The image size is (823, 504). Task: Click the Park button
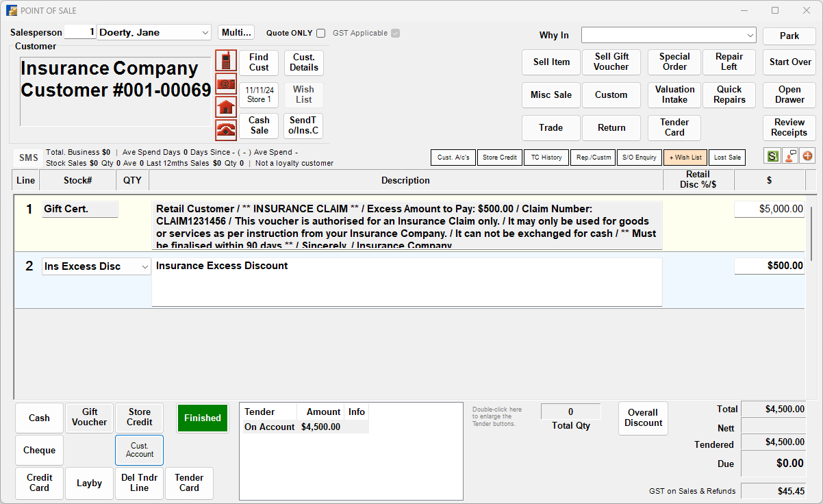click(x=789, y=35)
